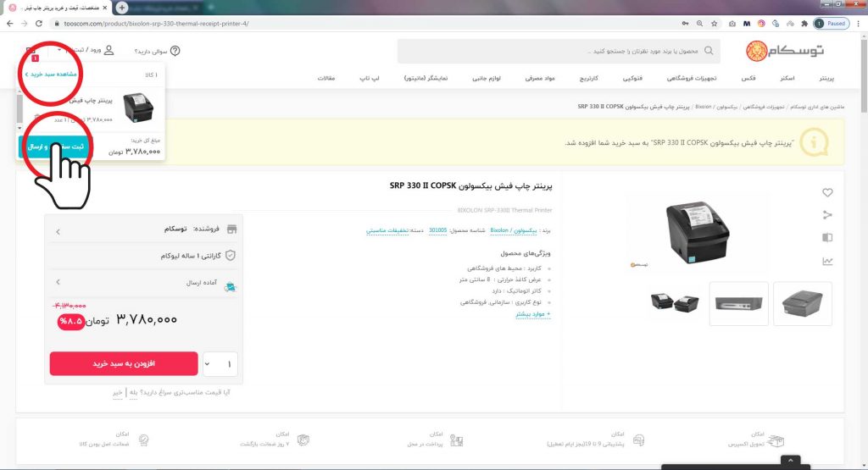The width and height of the screenshot is (868, 470).
Task: Click the Tooscom lion logo
Action: (756, 51)
